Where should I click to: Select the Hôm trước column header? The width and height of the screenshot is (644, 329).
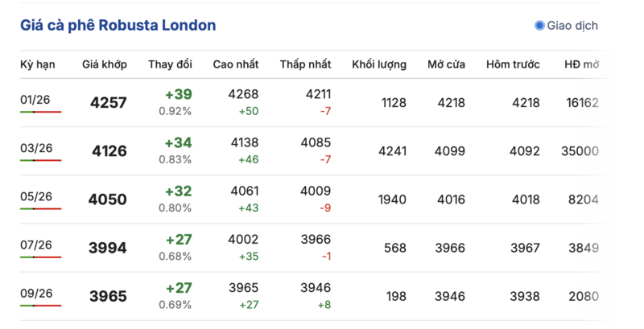pyautogui.click(x=513, y=64)
